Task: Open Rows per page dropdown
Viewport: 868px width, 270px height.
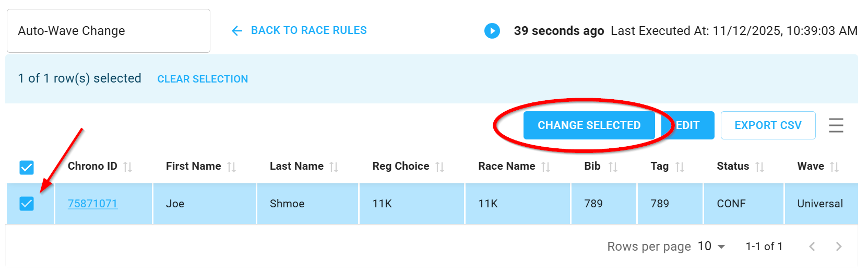Action: point(711,246)
